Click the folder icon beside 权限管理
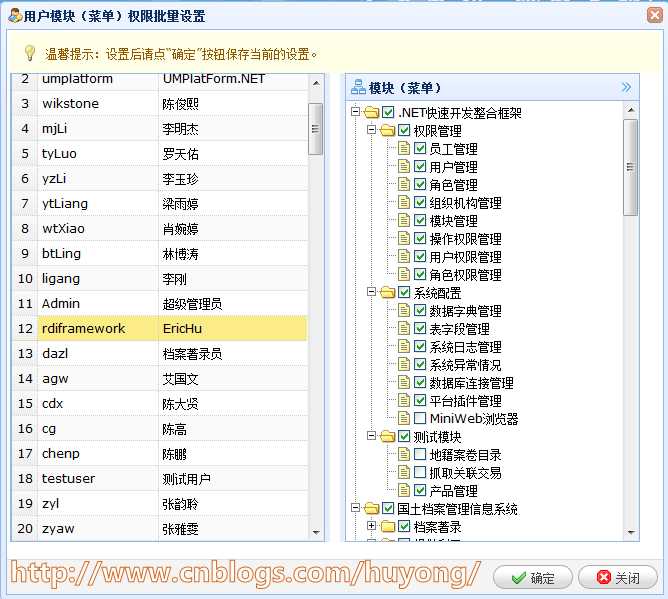The image size is (668, 599). (387, 130)
